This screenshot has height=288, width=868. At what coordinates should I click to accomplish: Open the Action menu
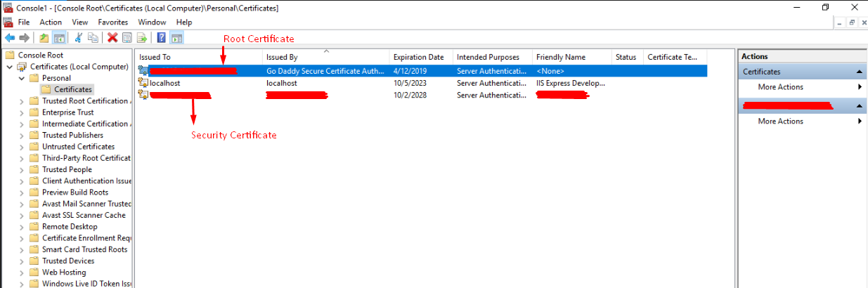pyautogui.click(x=51, y=22)
